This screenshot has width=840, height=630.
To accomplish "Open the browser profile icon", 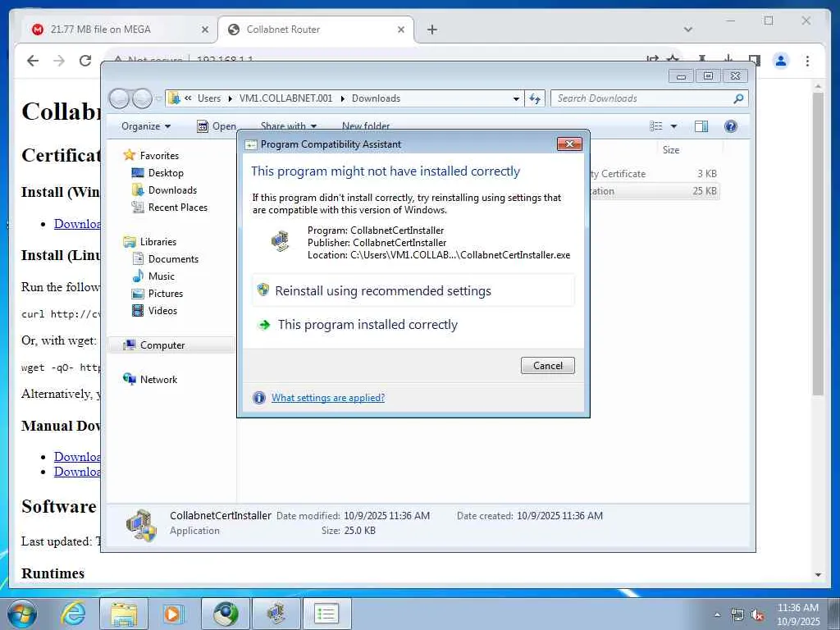I will (x=781, y=61).
